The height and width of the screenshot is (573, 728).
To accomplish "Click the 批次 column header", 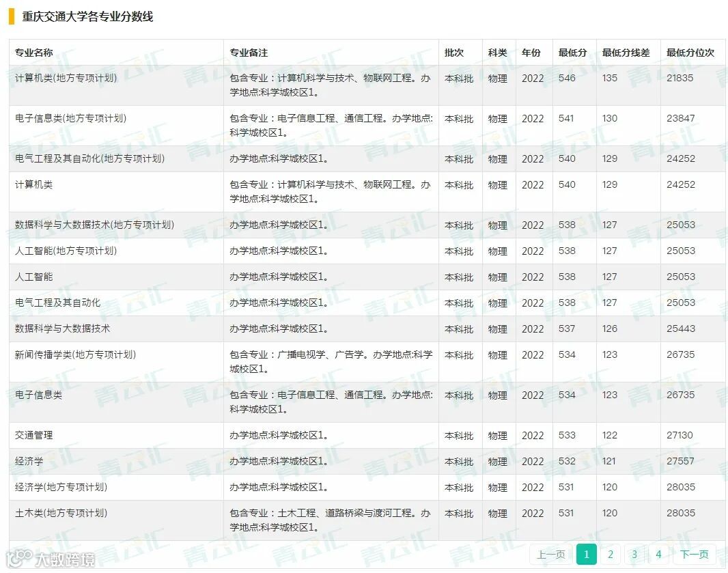I will [454, 53].
